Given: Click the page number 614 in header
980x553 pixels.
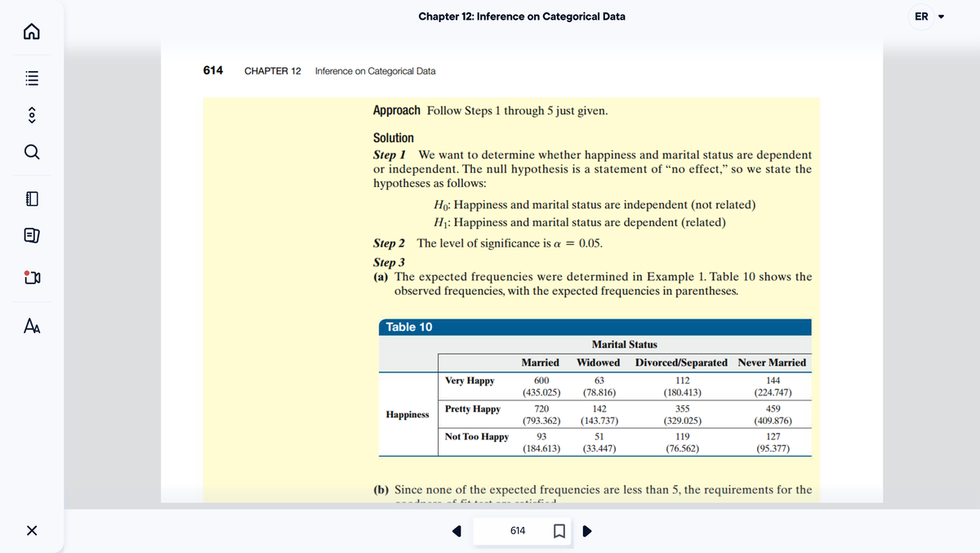Looking at the screenshot, I should pos(213,70).
